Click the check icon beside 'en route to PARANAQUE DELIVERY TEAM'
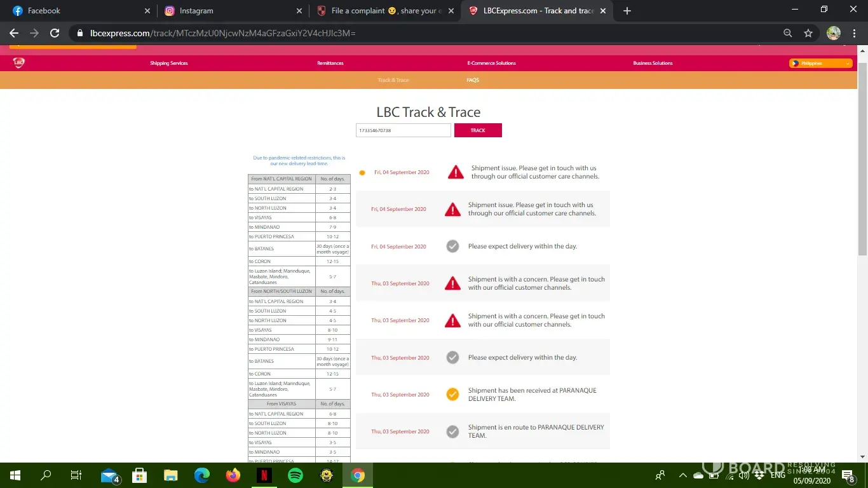The width and height of the screenshot is (868, 488). 452,431
